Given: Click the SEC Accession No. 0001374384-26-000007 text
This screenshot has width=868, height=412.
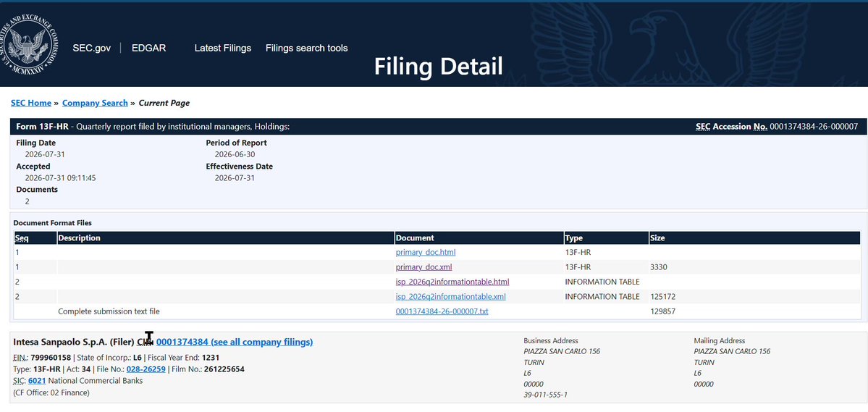Looking at the screenshot, I should coord(777,127).
